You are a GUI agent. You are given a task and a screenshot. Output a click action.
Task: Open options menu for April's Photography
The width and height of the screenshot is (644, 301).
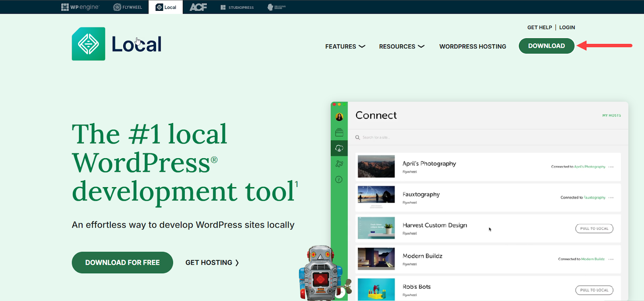click(x=611, y=167)
